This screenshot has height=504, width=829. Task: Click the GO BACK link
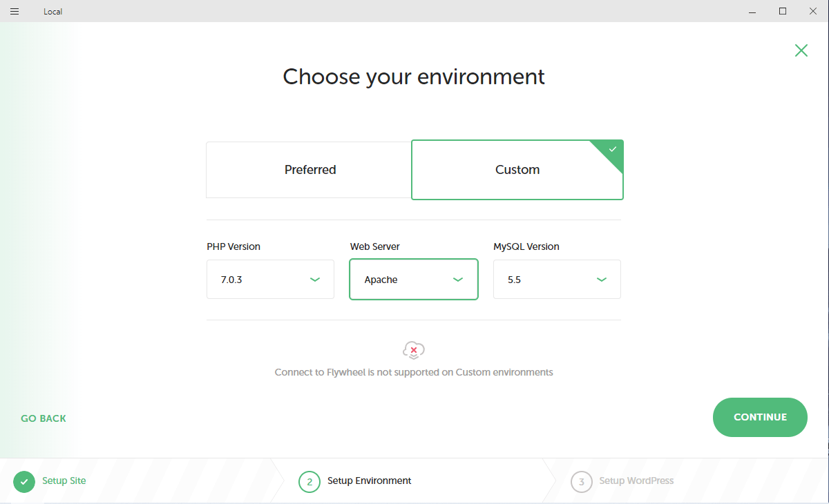tap(44, 418)
